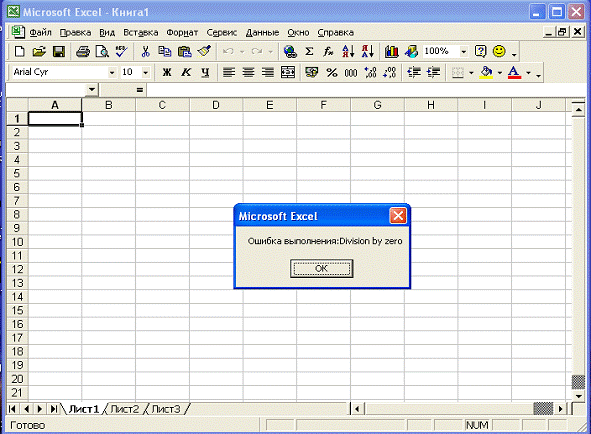Apply red font color A

(514, 72)
